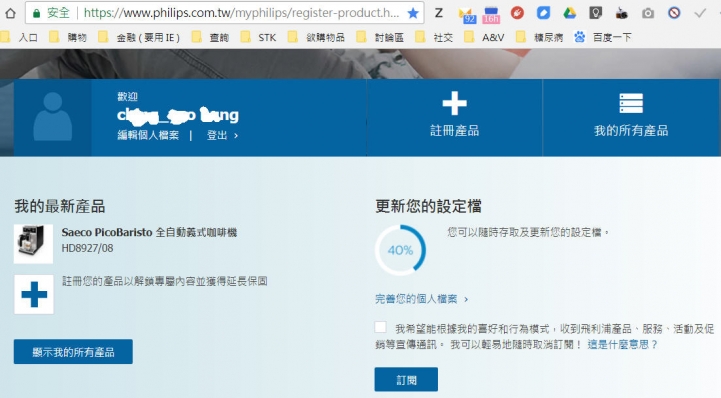Open the Google Drive extension icon
Image resolution: width=721 pixels, height=398 pixels.
(569, 13)
